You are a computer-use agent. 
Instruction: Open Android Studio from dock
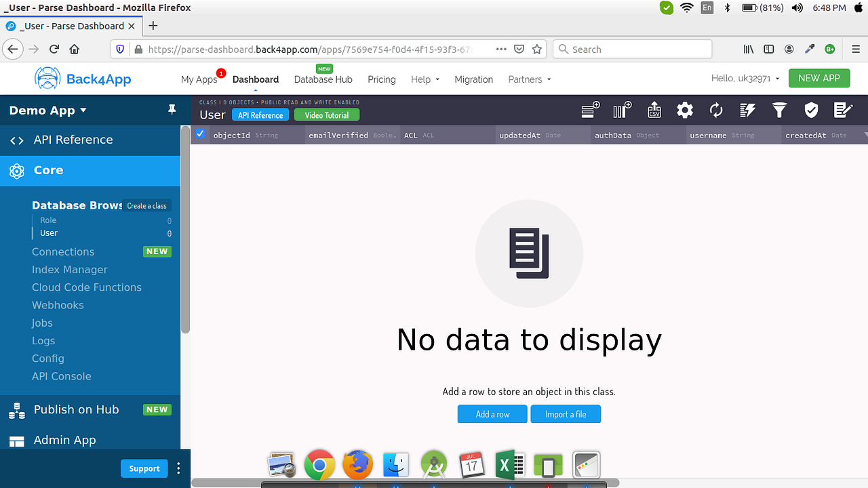tap(434, 465)
